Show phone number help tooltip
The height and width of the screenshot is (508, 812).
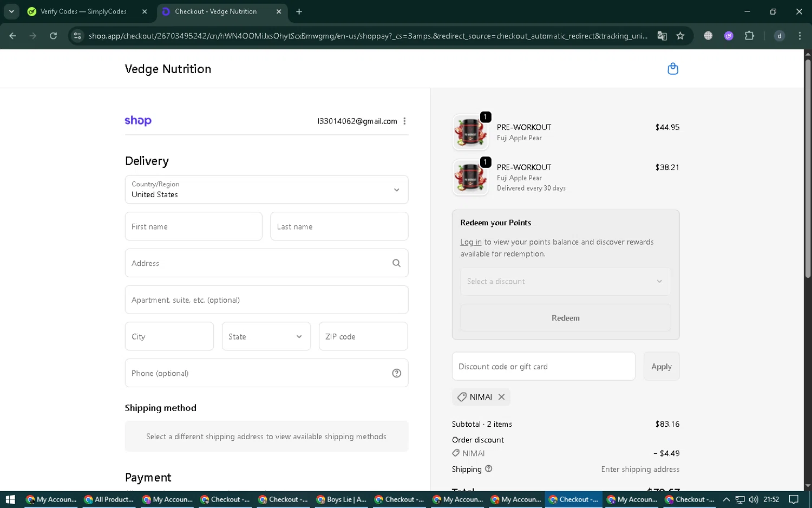click(x=396, y=373)
